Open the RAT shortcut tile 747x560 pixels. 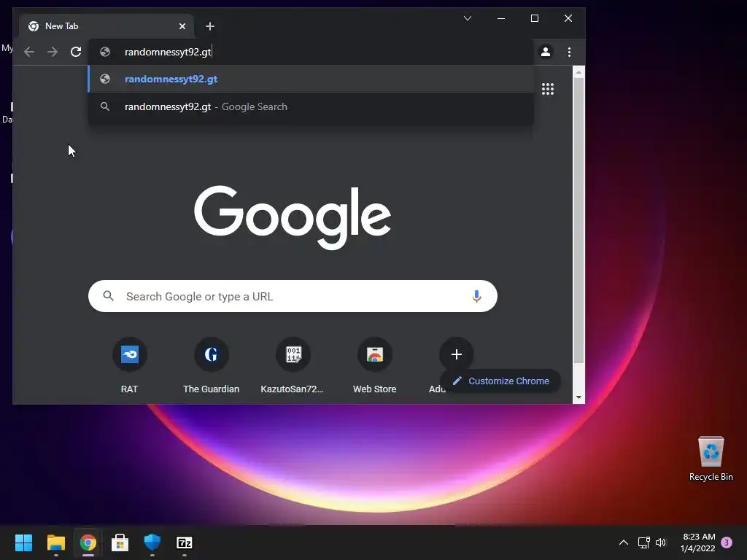[130, 366]
